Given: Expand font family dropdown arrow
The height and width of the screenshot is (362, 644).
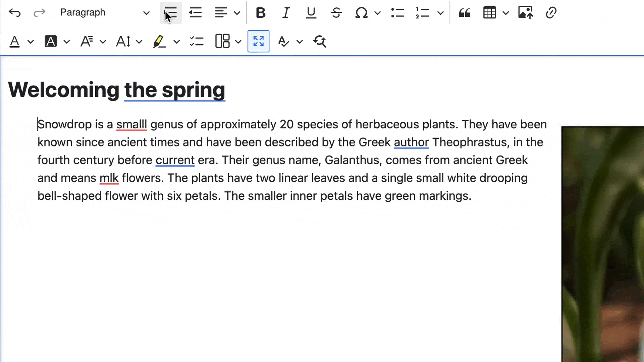Looking at the screenshot, I should click(x=103, y=42).
